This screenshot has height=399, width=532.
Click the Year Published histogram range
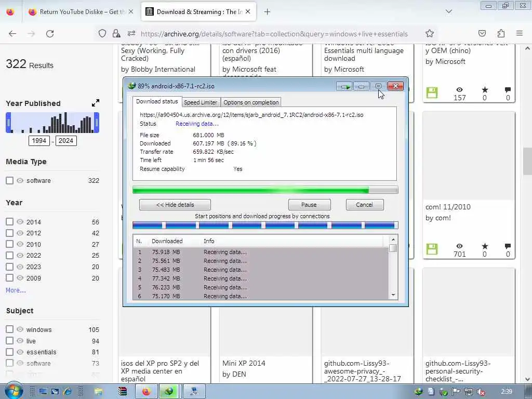[x=52, y=123]
